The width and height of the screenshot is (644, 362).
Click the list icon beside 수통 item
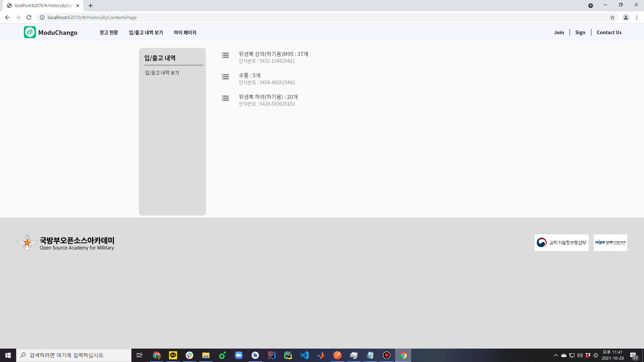225,77
